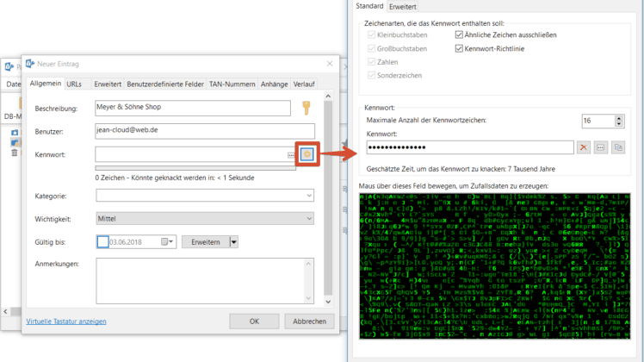Click the dialog vertical scrollbar thumb
The image size is (644, 362).
click(328, 197)
